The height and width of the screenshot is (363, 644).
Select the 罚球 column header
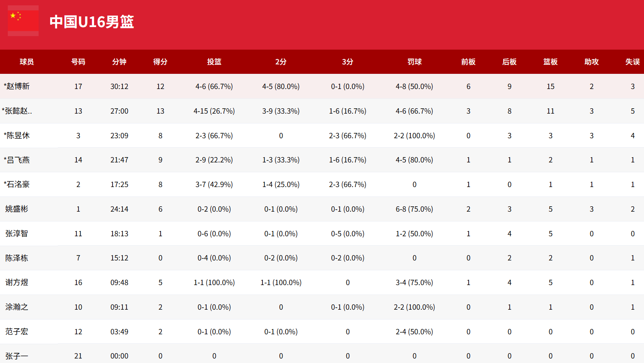click(414, 62)
